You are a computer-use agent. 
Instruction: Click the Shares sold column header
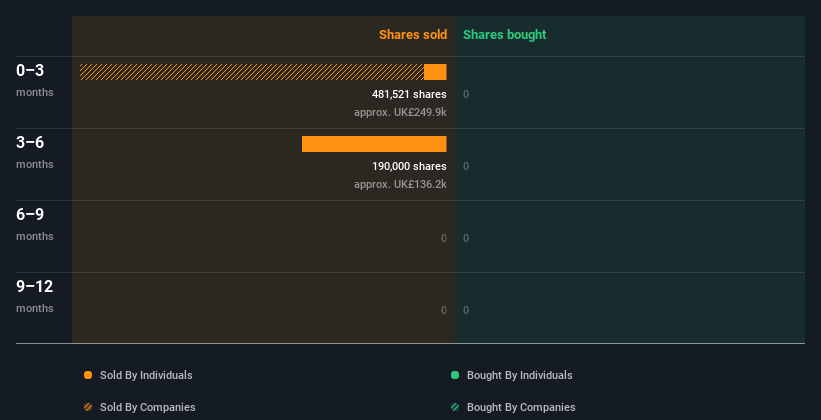tap(413, 35)
